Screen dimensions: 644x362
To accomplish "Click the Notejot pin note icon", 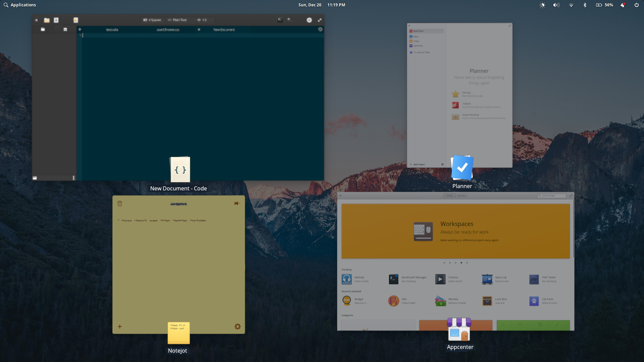I will coord(237,203).
